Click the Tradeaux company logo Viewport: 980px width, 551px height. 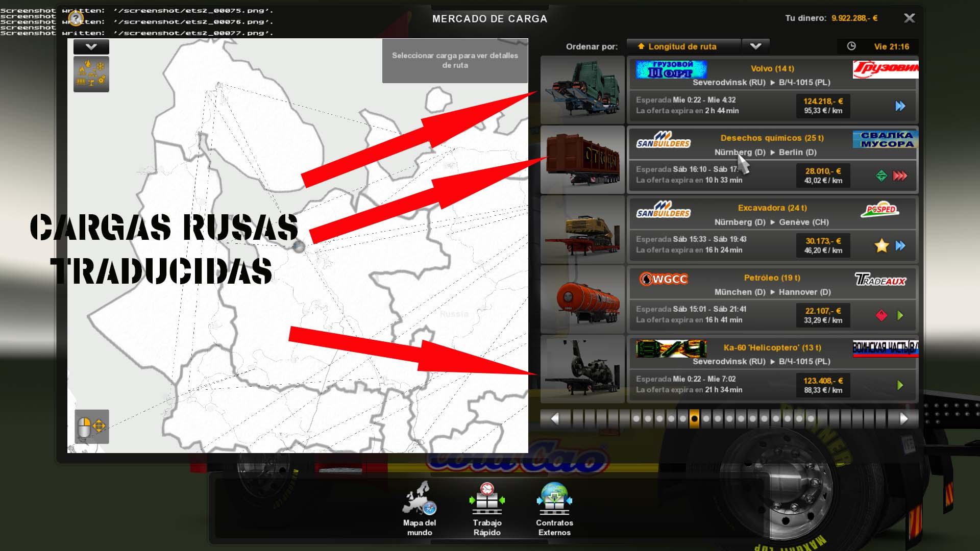[880, 280]
